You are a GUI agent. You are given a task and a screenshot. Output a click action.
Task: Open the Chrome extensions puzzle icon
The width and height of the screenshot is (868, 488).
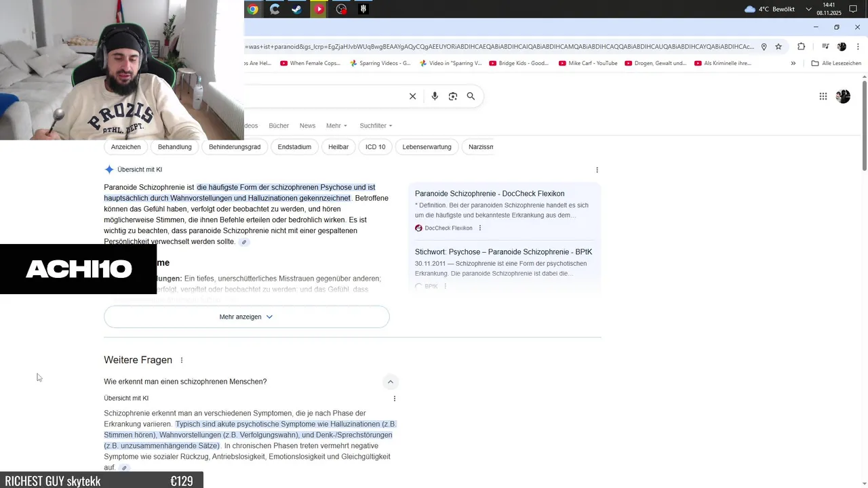[802, 47]
